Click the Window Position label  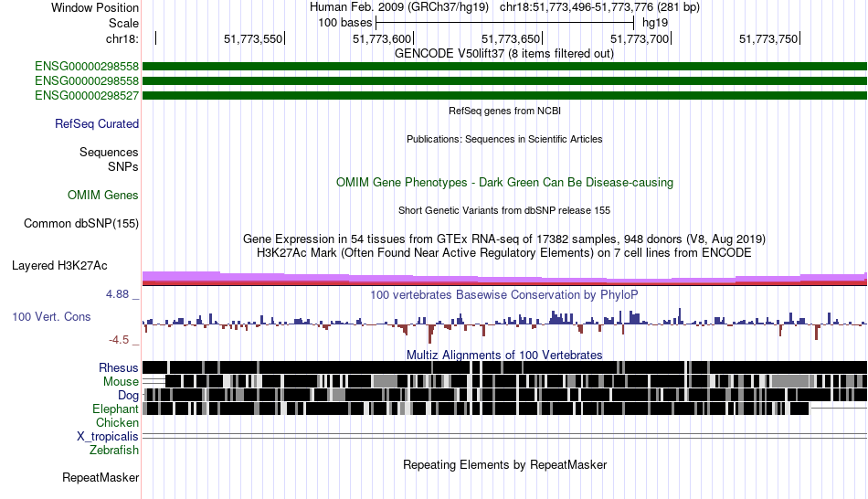95,7
